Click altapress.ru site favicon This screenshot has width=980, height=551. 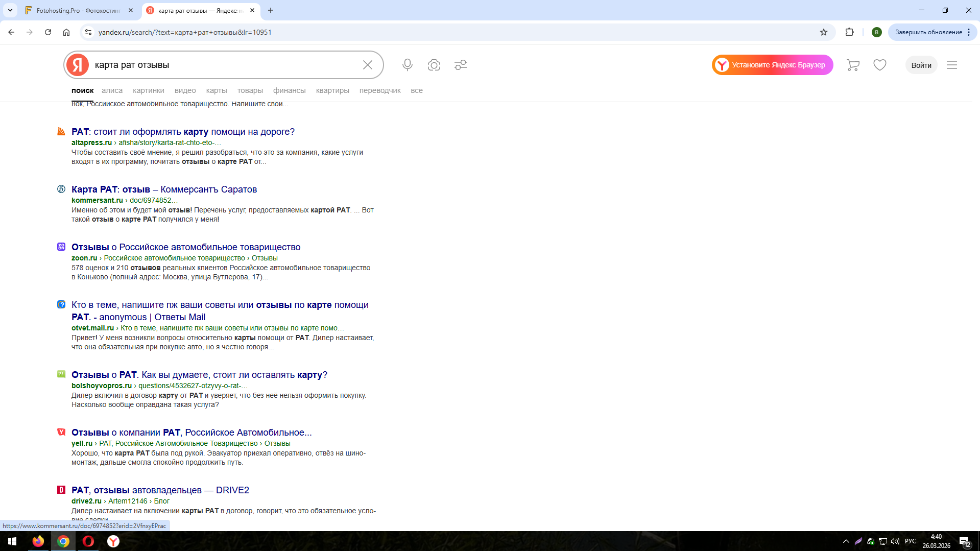point(61,131)
